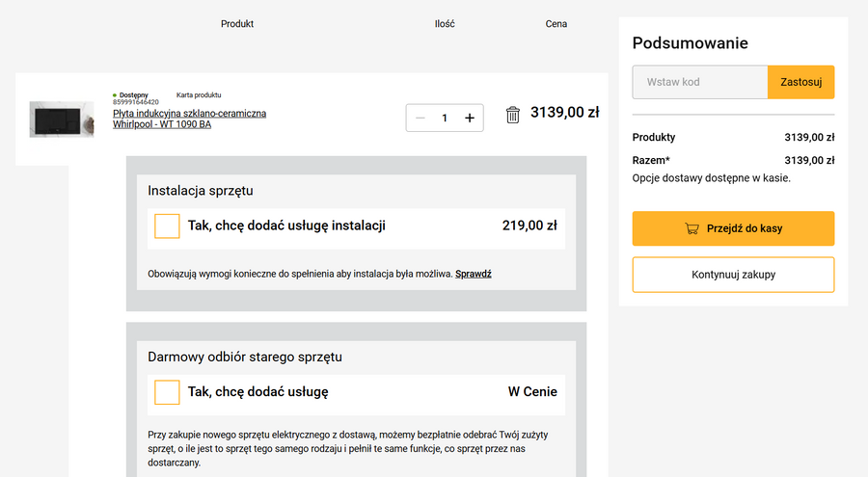Enable the installation service checkbox
The height and width of the screenshot is (477, 868).
point(167,226)
